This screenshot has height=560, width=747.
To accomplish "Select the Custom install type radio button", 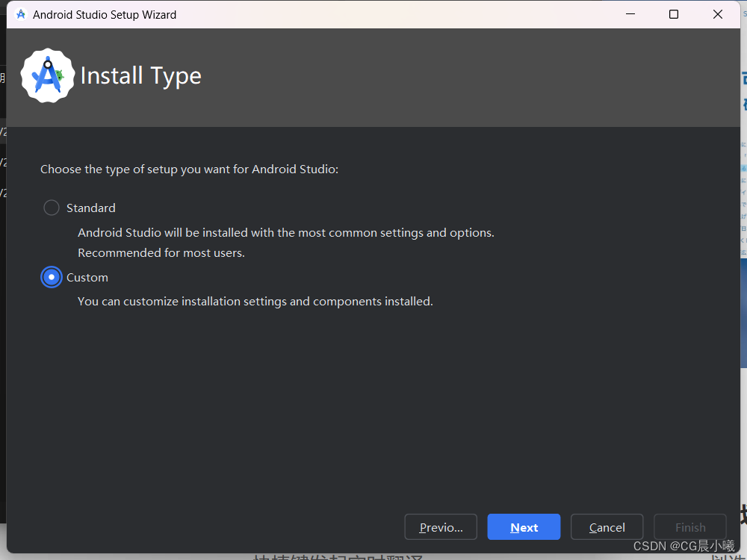I will coord(52,277).
